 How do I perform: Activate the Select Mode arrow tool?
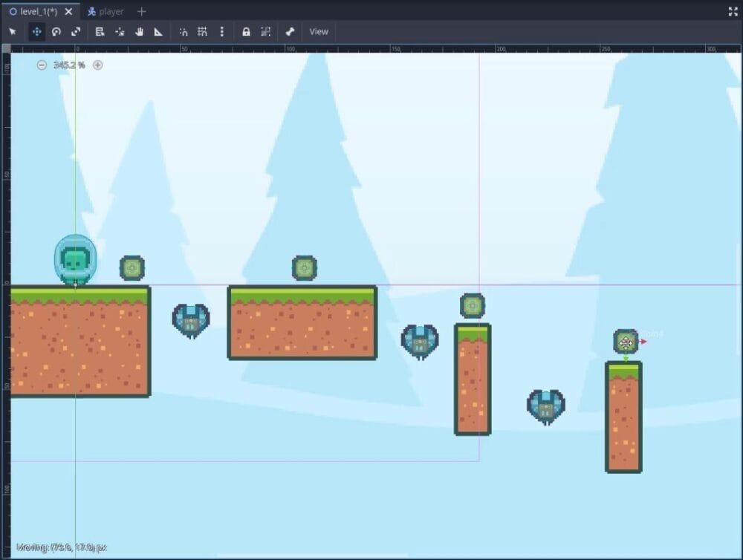pos(13,32)
